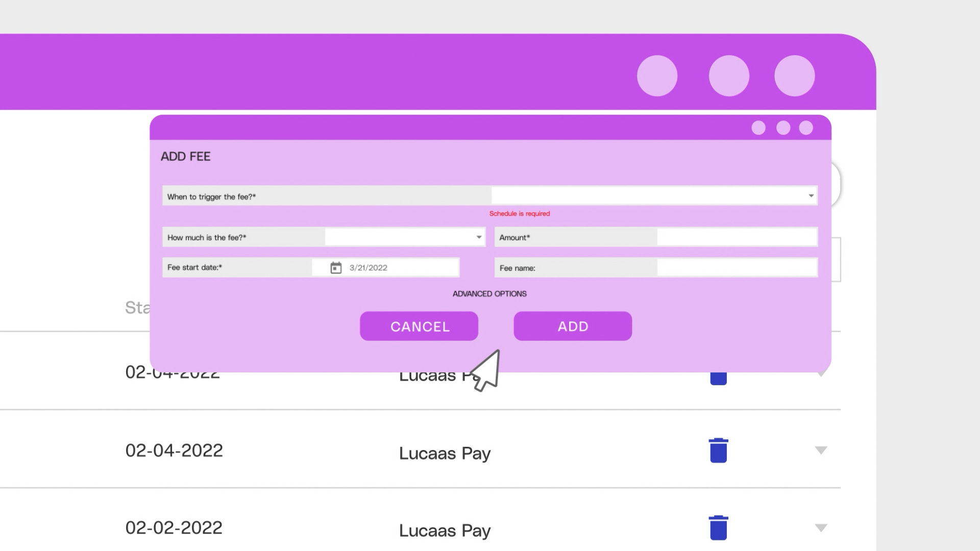Click partially hidden trash icon under dialog
Image resolution: width=980 pixels, height=551 pixels.
coord(718,379)
